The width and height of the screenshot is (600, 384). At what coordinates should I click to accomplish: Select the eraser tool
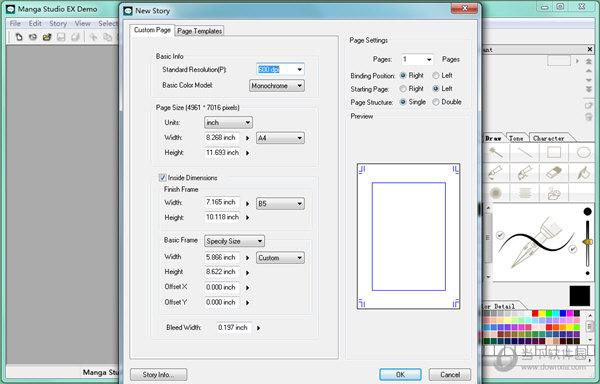pos(554,172)
